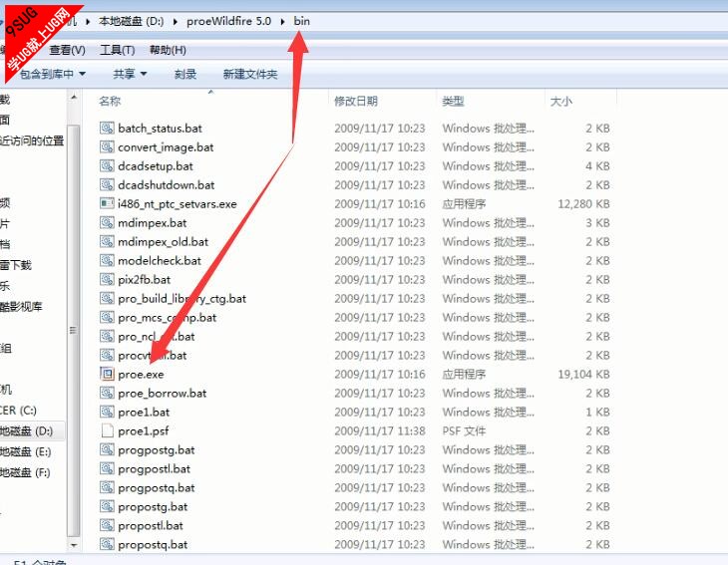Click the 19,104 KB size value

coord(584,374)
